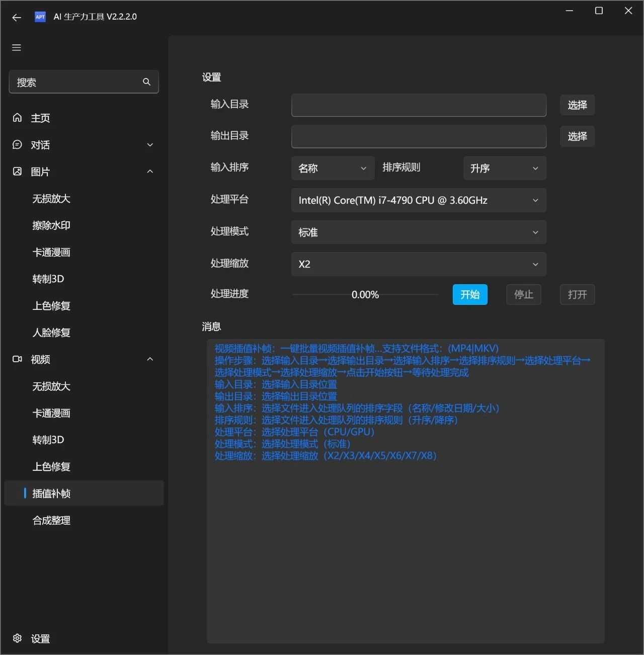644x655 pixels.
Task: Click the 搜索 search box
Action: pos(84,82)
